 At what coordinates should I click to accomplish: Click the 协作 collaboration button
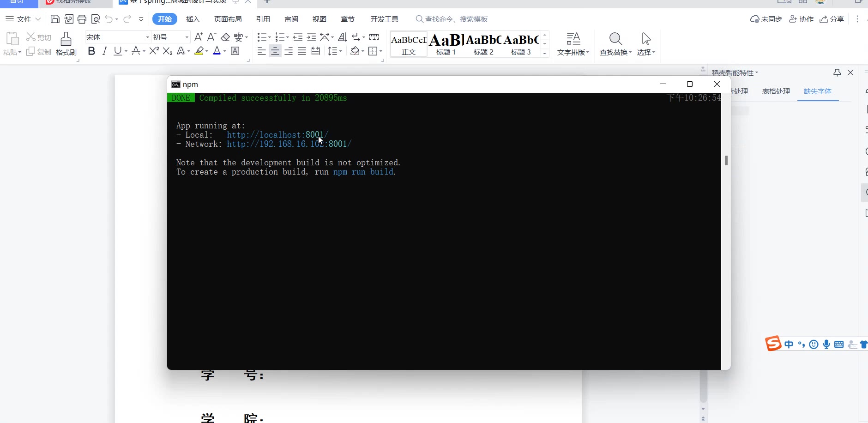pos(802,19)
